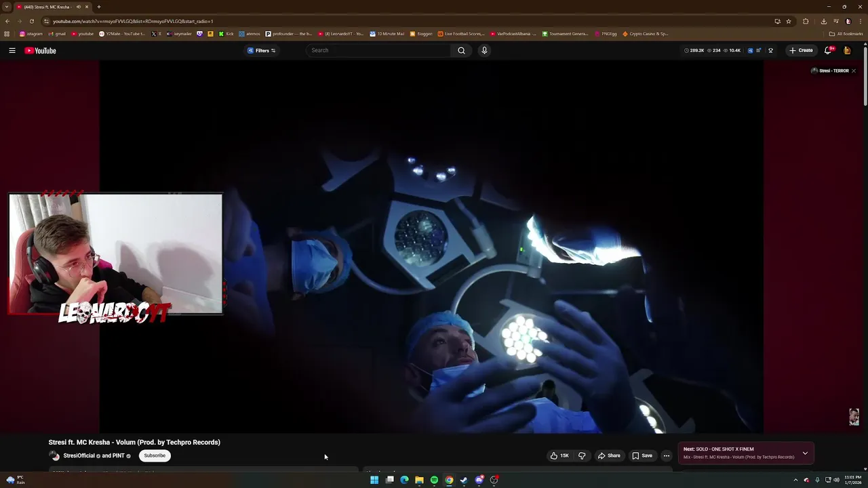
Task: Open the three-dot more actions menu
Action: (x=666, y=455)
